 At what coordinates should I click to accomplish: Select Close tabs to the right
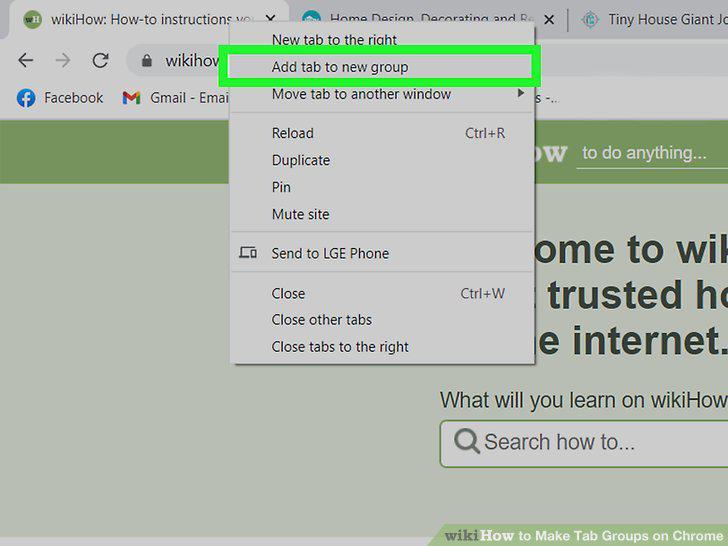click(382, 347)
